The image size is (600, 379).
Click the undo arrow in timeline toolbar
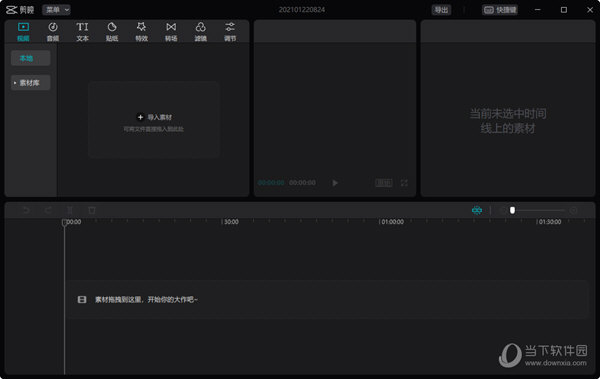click(26, 210)
